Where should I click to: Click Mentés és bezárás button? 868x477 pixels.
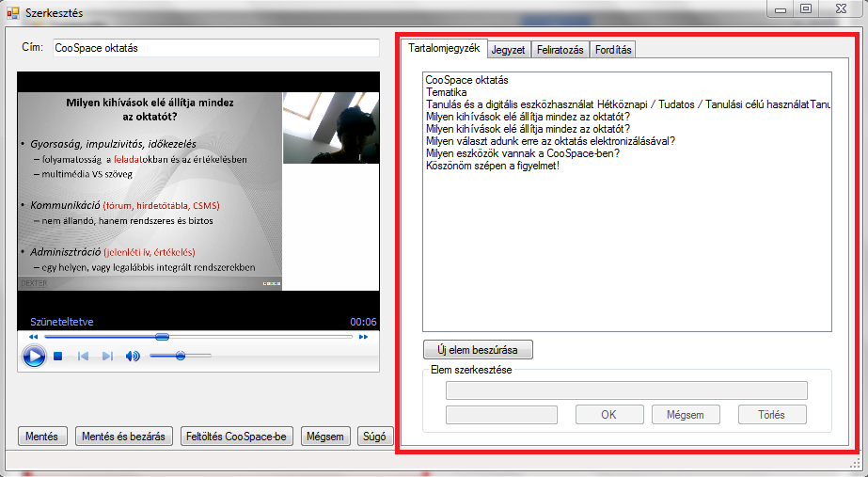pyautogui.click(x=123, y=437)
